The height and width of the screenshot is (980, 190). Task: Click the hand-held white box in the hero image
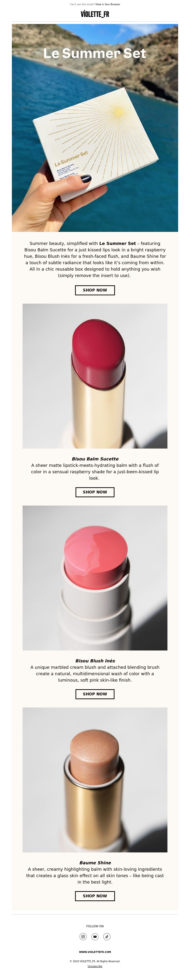(96, 144)
